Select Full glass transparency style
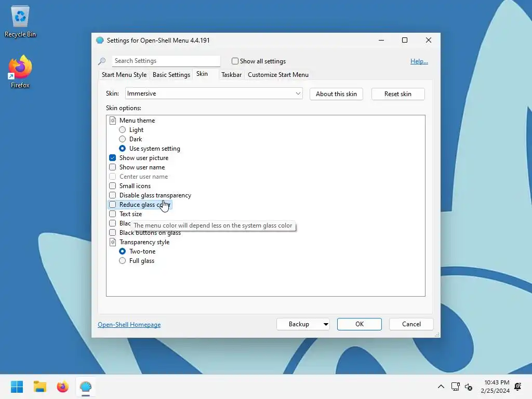 (x=122, y=261)
